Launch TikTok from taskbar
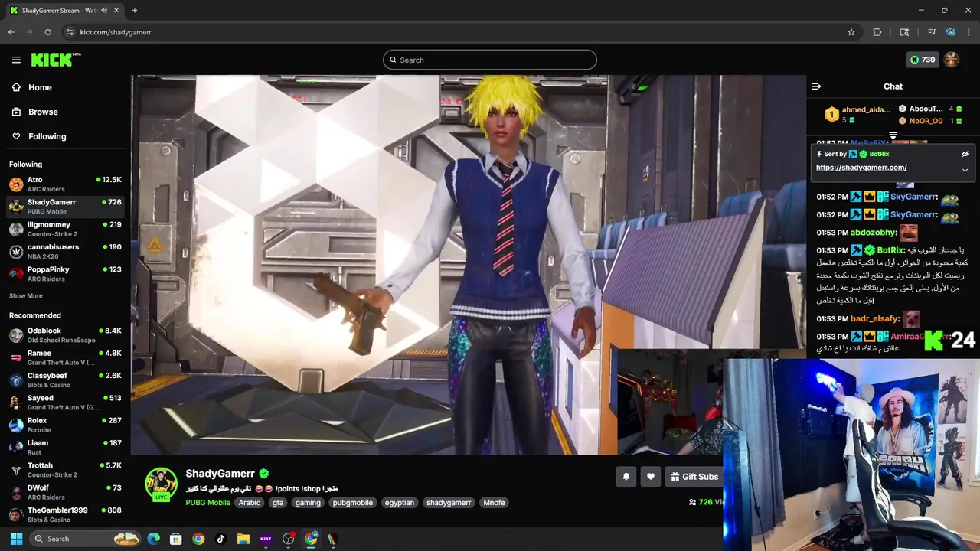Viewport: 980px width, 551px height. coord(220,539)
